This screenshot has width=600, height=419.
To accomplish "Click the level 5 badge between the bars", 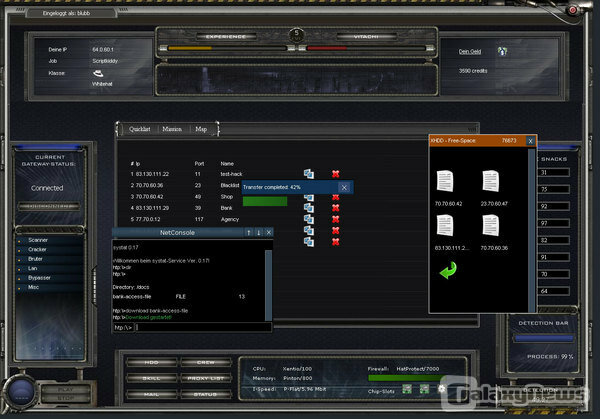I will coord(296,34).
